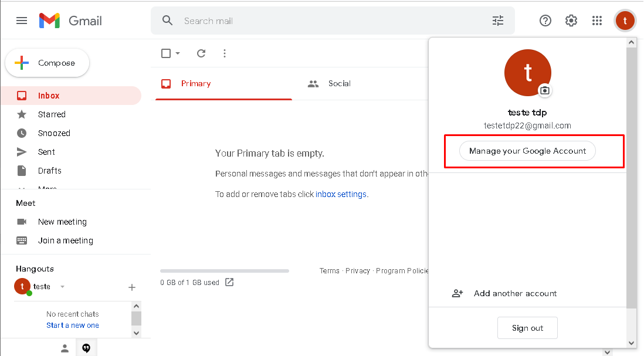Click the Snoozed clock icon

pos(22,133)
